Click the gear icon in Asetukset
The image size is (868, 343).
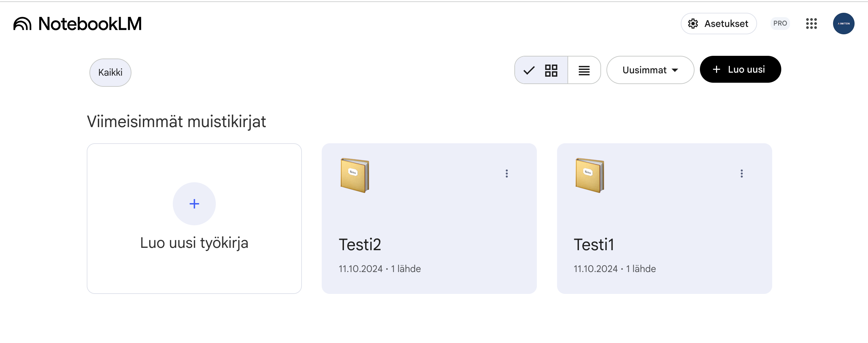(x=693, y=24)
